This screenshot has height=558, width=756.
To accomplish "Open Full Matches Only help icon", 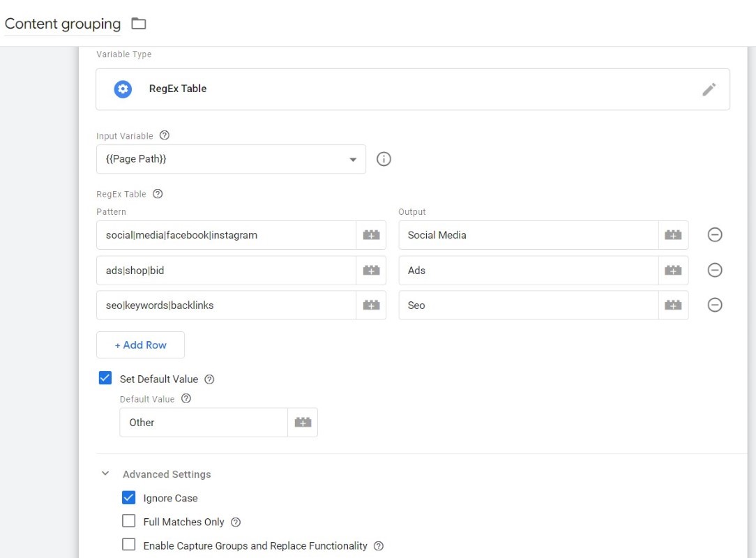I will coord(235,522).
